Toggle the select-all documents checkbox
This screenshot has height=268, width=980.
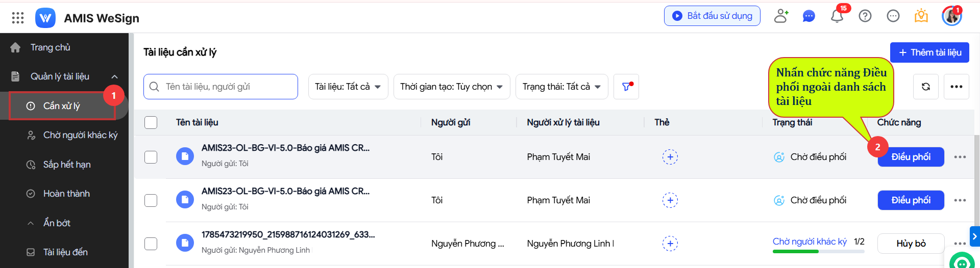click(151, 122)
